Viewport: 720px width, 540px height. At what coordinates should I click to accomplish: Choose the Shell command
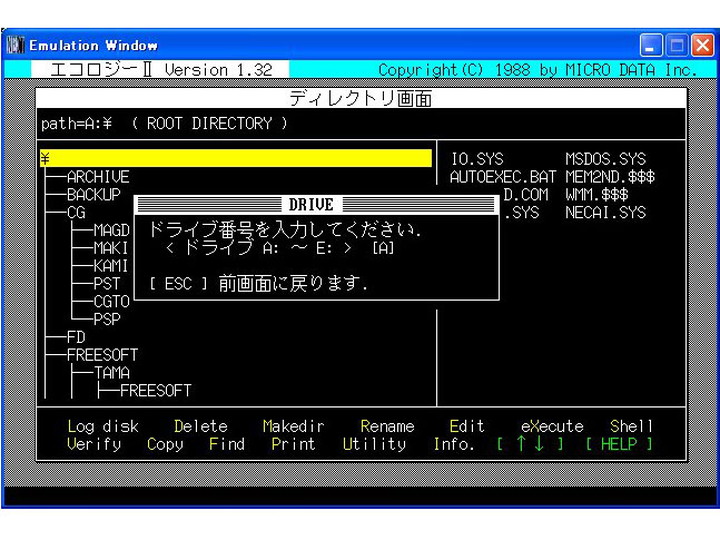[x=631, y=426]
